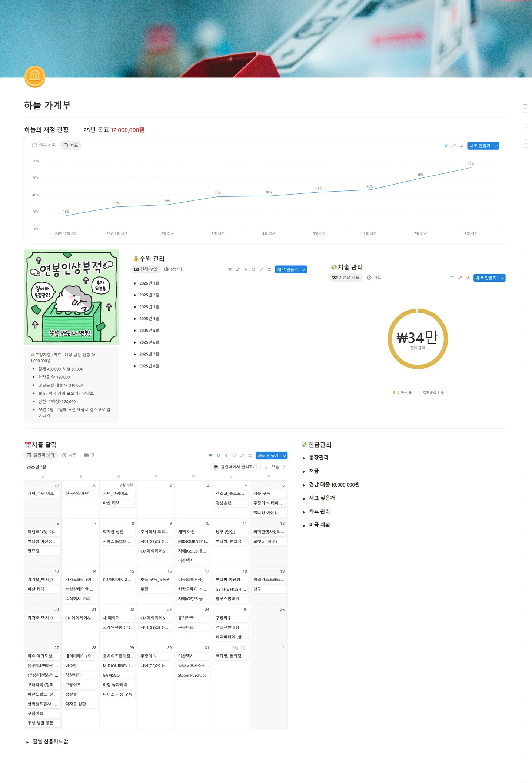The height and width of the screenshot is (783, 532).
Task: Click 새로 만들기 in 지출 달력
Action: tap(268, 455)
